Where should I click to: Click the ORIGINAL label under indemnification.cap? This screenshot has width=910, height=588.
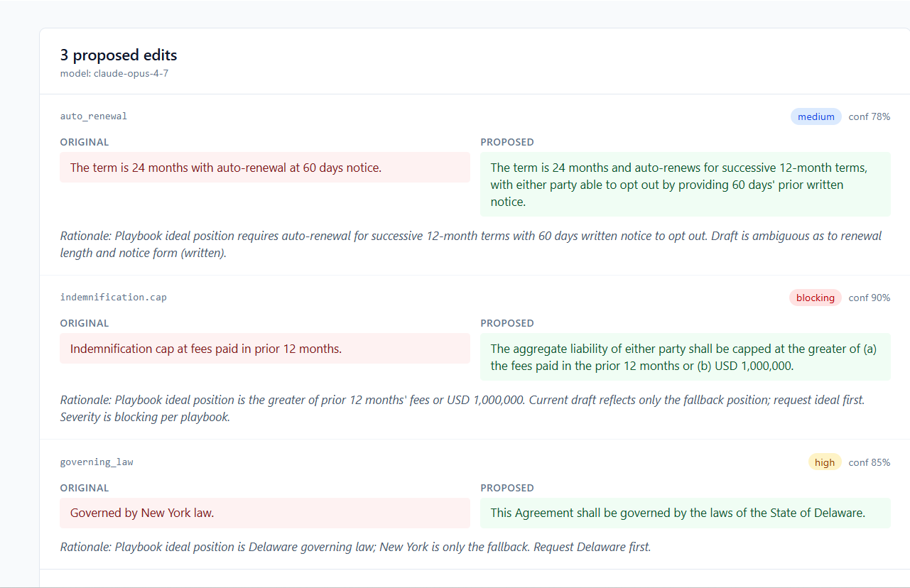pyautogui.click(x=85, y=323)
